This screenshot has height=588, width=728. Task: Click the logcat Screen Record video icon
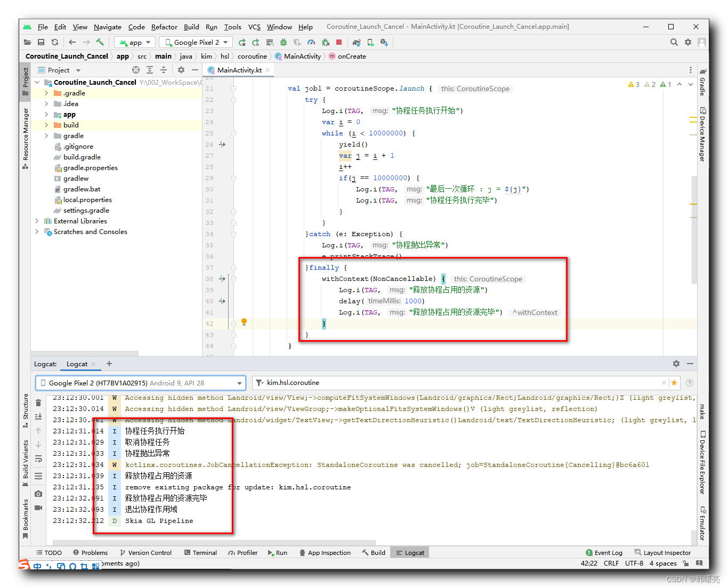point(38,508)
